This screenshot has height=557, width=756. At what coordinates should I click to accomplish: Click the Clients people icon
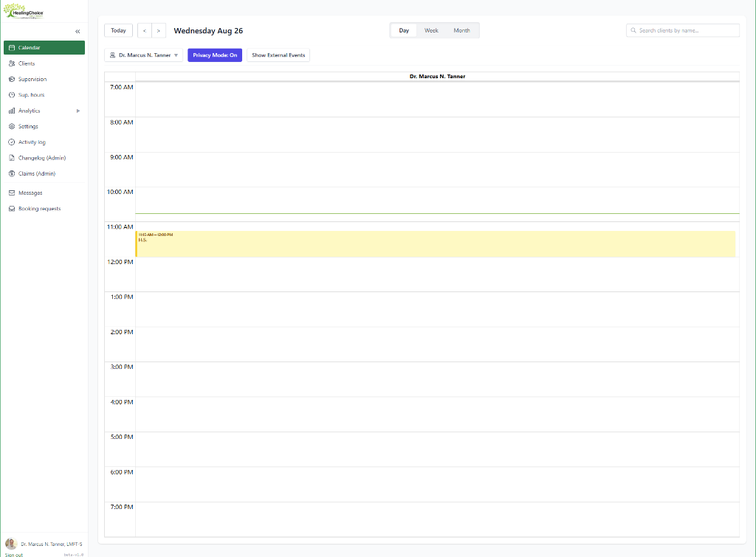[12, 63]
